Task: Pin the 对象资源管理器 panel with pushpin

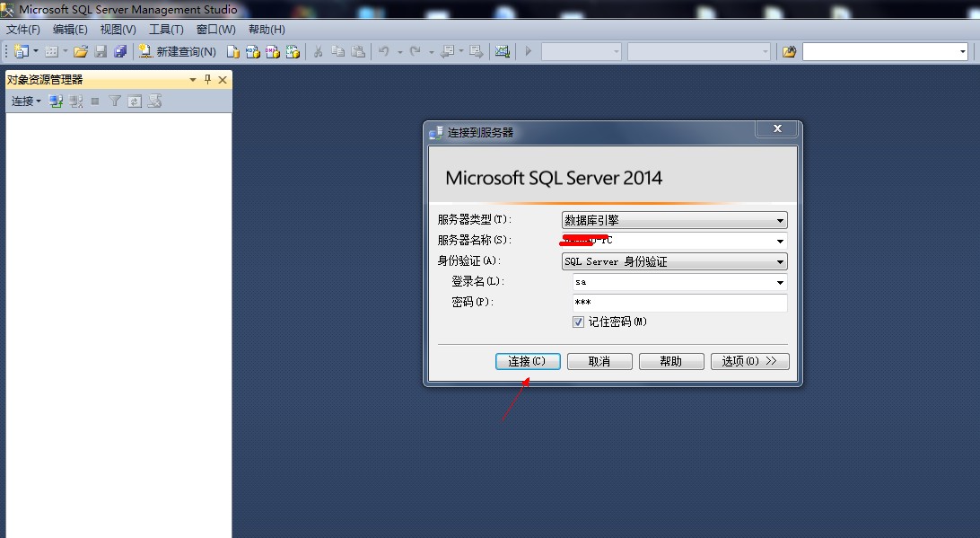Action: click(207, 79)
